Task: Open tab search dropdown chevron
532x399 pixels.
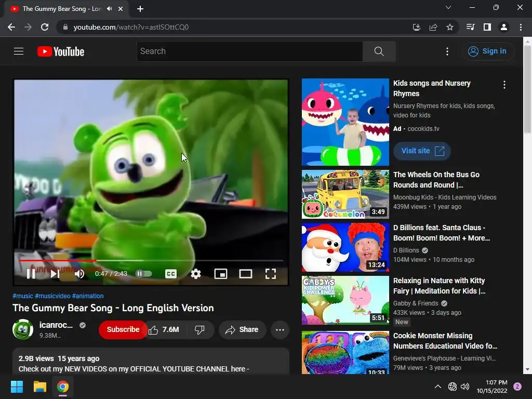Action: (448, 7)
